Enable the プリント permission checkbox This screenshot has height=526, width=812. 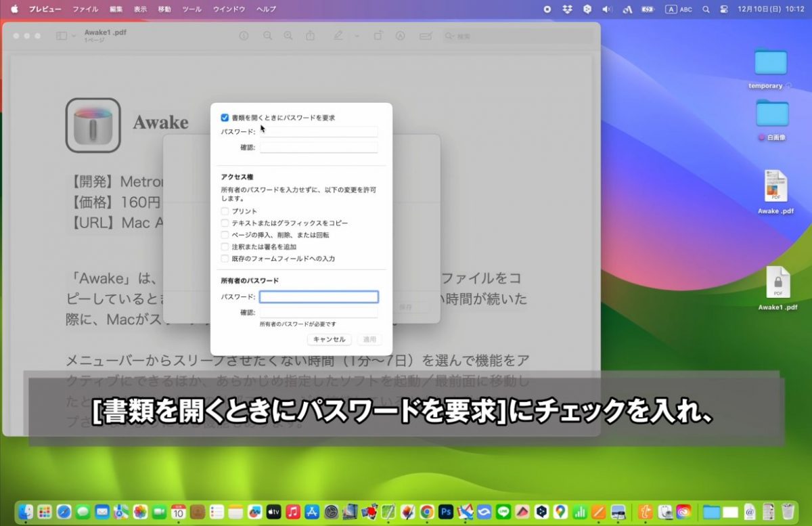(x=225, y=211)
